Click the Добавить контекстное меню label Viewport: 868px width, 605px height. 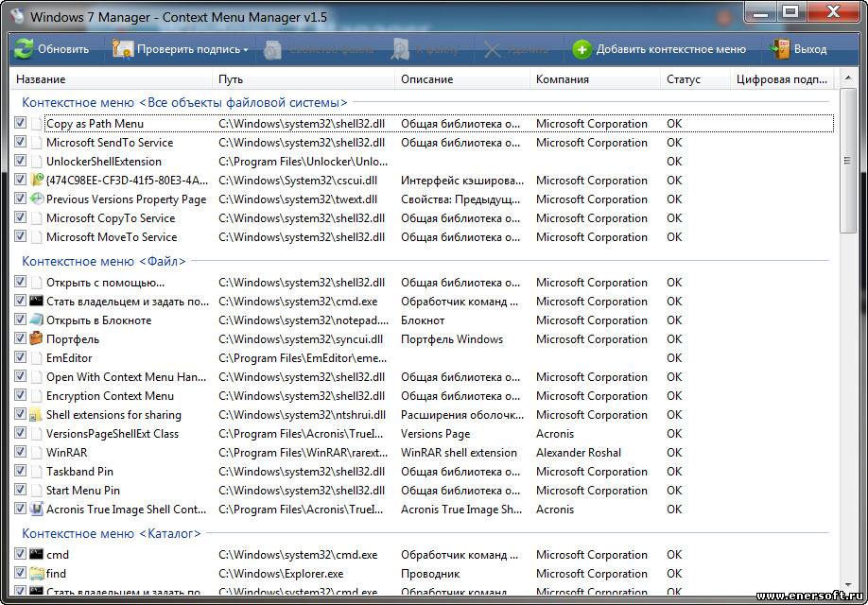coord(671,49)
